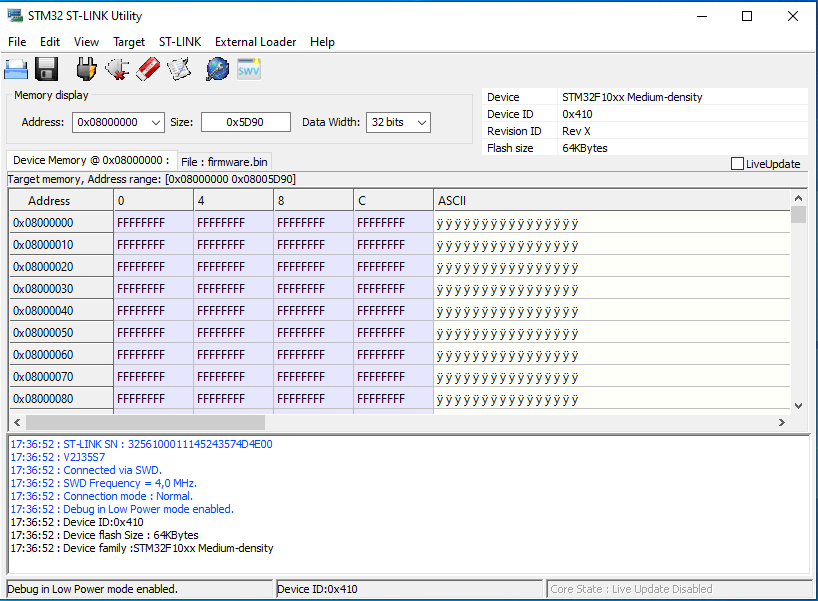818x601 pixels.
Task: Click the memory table scroll down arrow
Action: (x=798, y=405)
